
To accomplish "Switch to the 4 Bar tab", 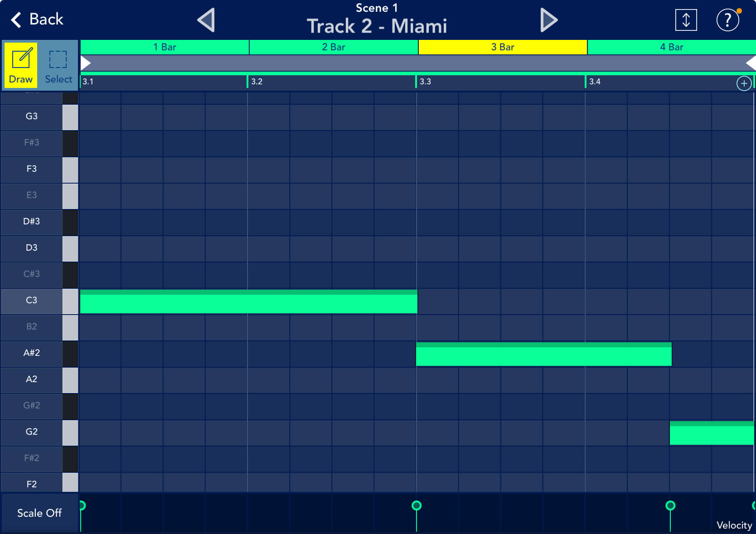I will tap(671, 47).
